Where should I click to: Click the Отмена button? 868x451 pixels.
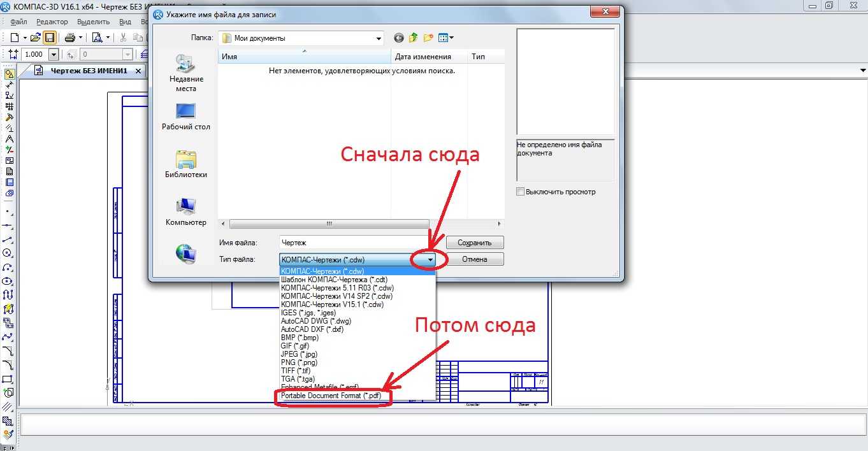(475, 259)
